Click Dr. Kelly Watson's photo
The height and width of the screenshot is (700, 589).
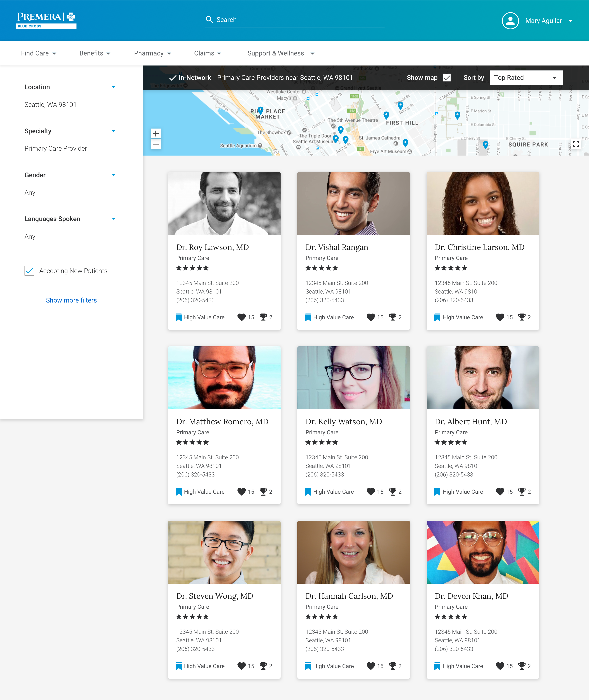coord(353,378)
